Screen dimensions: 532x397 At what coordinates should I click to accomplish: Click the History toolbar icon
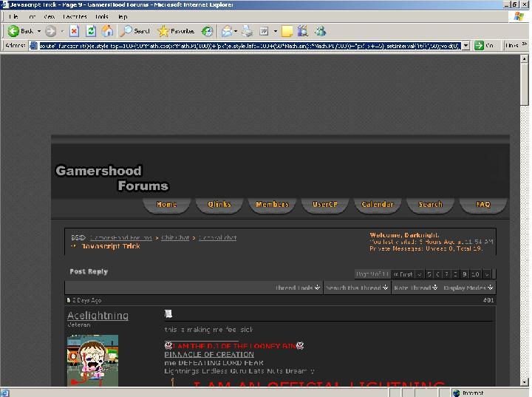point(208,31)
